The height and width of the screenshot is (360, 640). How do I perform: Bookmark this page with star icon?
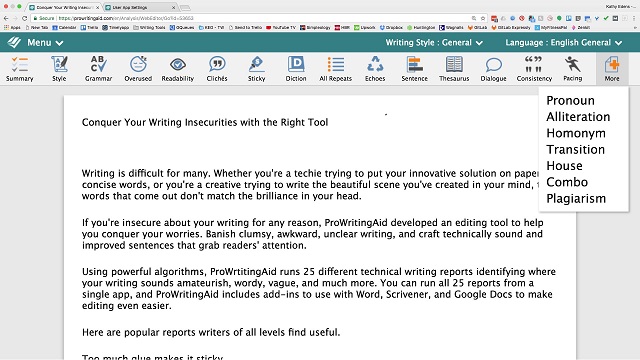[x=483, y=18]
